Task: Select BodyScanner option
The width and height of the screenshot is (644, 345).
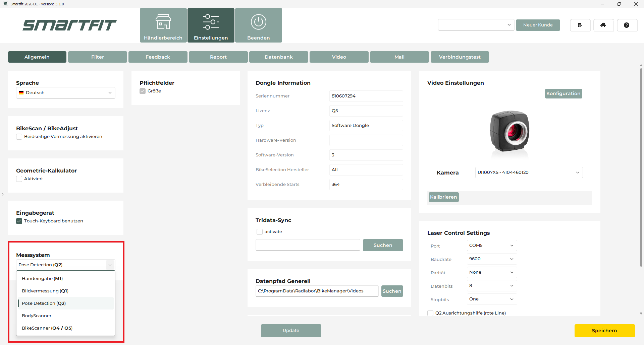Action: [x=66, y=316]
